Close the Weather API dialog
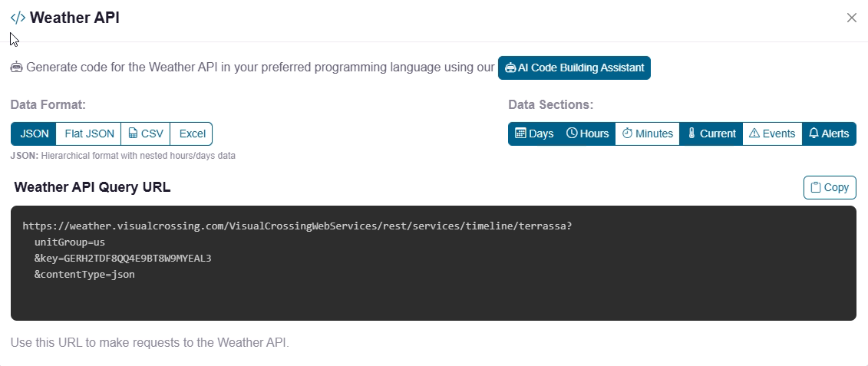Image resolution: width=868 pixels, height=366 pixels. (851, 18)
